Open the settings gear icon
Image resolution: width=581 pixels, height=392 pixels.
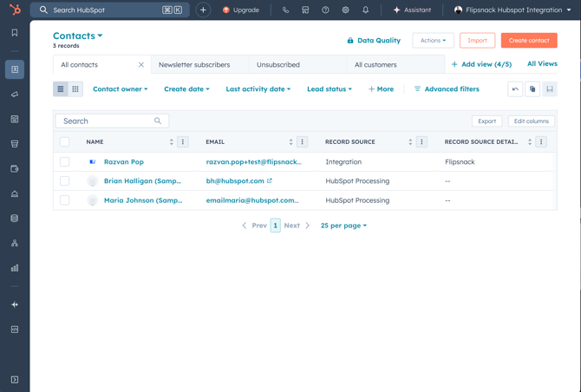[345, 10]
